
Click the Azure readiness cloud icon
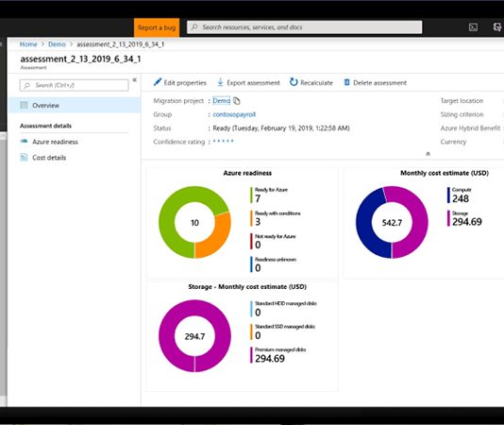24,142
